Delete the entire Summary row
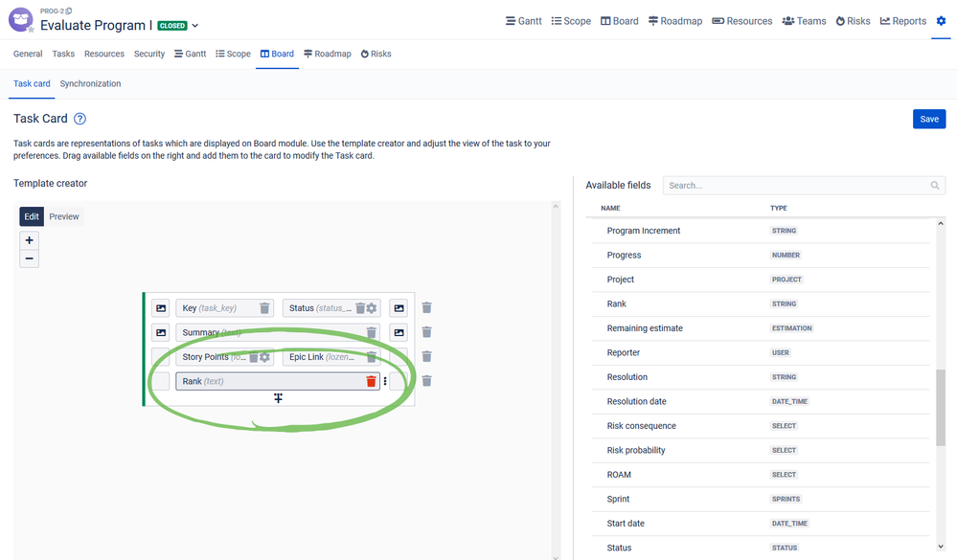957x560 pixels. [x=426, y=332]
